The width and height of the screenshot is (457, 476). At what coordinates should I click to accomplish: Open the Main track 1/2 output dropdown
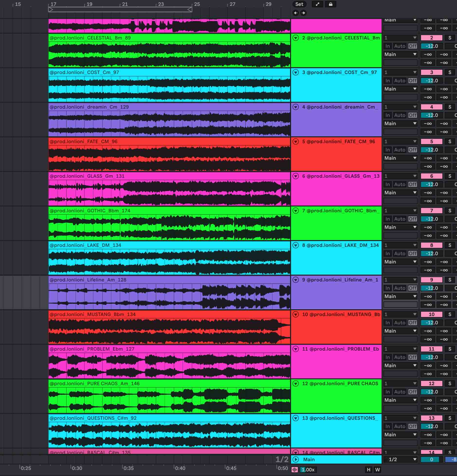click(400, 459)
